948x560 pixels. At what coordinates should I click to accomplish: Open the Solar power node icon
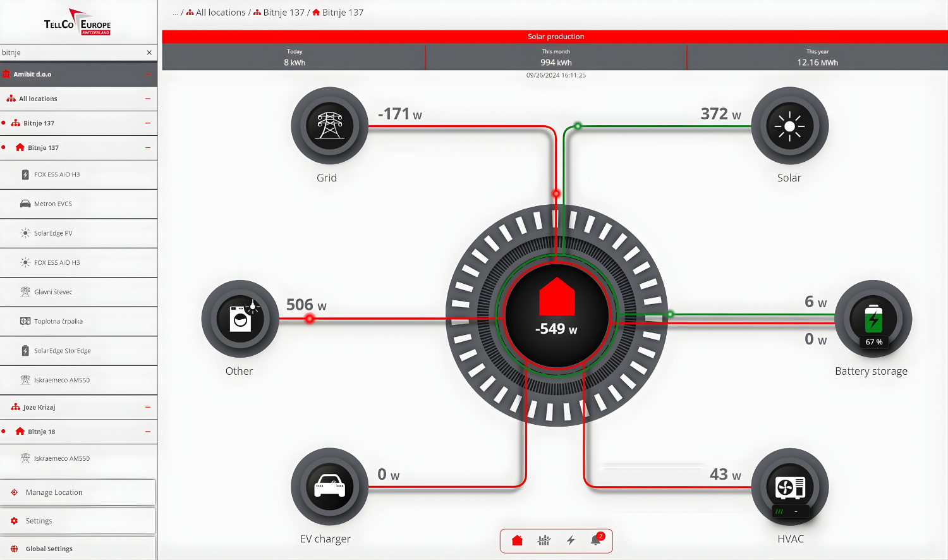click(790, 126)
